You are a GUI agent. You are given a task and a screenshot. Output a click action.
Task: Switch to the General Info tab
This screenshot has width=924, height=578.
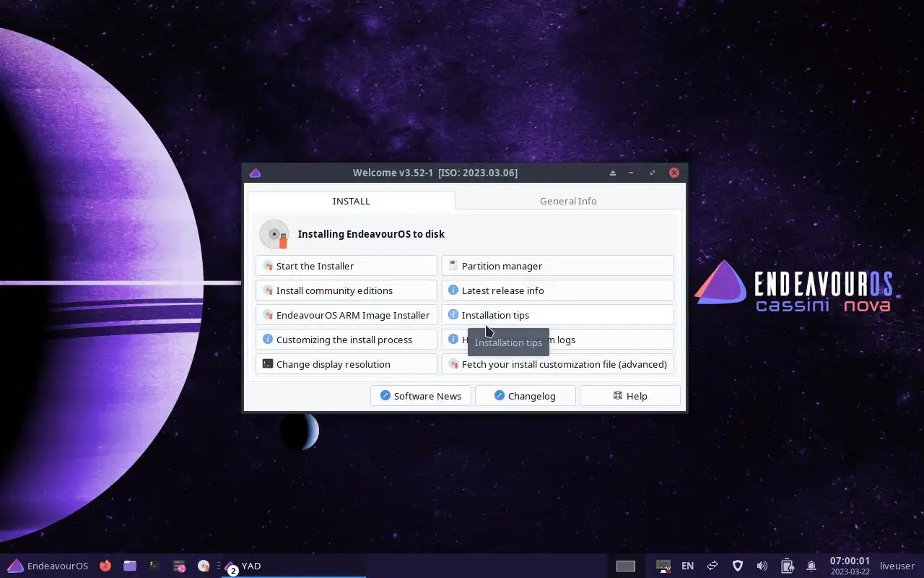pyautogui.click(x=568, y=201)
